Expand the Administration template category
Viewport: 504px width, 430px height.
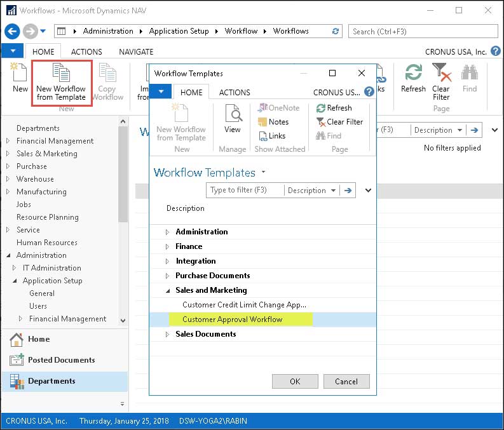(168, 232)
